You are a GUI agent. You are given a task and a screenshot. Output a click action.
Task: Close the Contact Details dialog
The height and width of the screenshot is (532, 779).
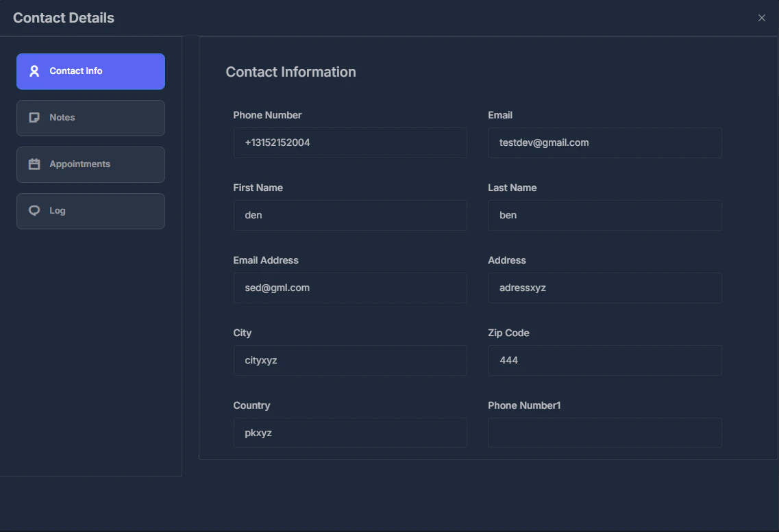761,18
